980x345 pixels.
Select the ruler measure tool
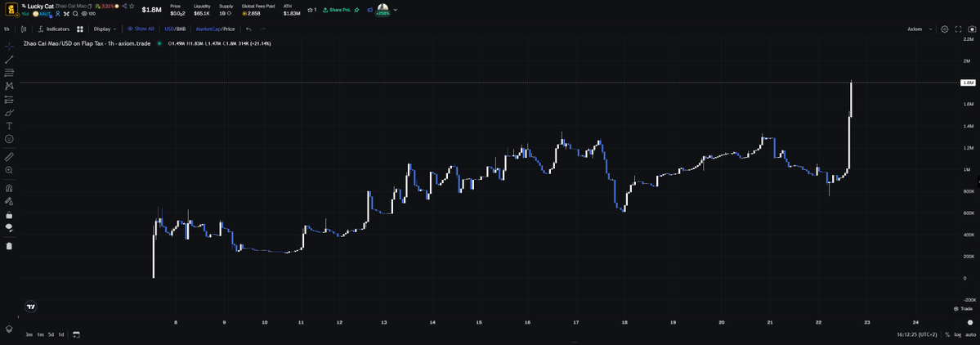(9, 156)
